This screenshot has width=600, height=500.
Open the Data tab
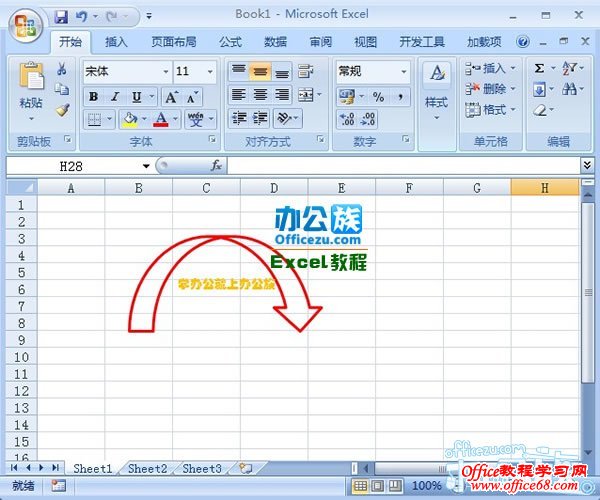pyautogui.click(x=276, y=42)
